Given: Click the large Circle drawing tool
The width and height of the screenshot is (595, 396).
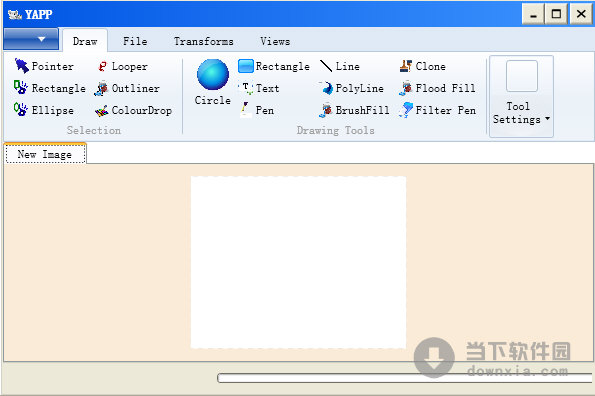Looking at the screenshot, I should point(212,82).
